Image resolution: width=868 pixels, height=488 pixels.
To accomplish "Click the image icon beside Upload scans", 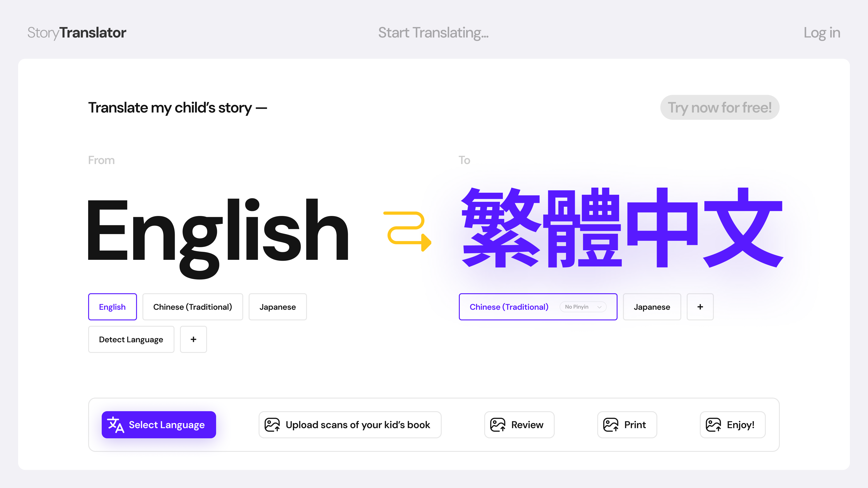I will (272, 425).
